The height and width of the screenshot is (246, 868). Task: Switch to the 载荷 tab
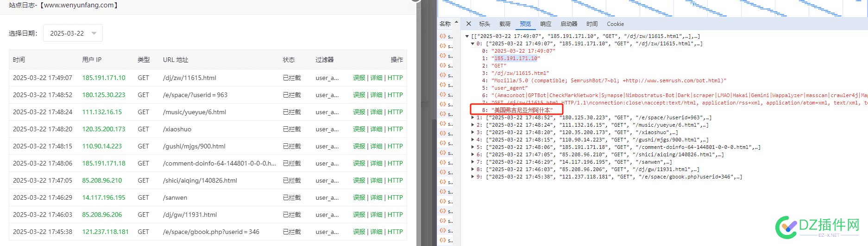(505, 24)
